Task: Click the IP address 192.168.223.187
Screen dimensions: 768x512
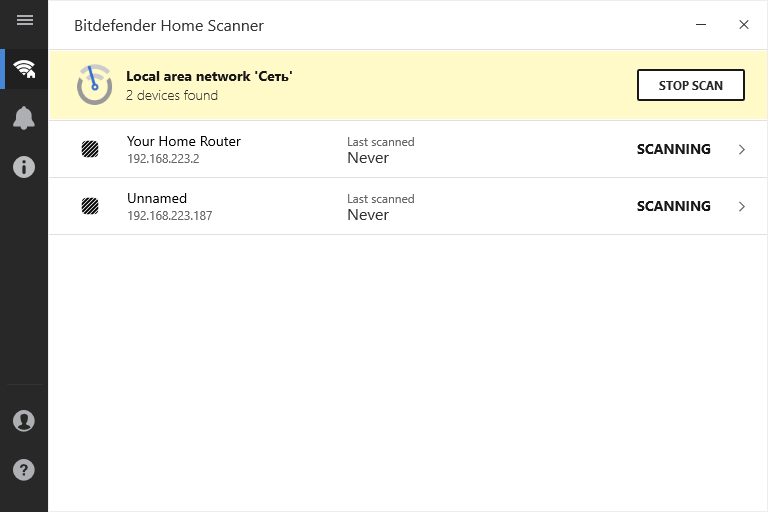Action: point(169,215)
